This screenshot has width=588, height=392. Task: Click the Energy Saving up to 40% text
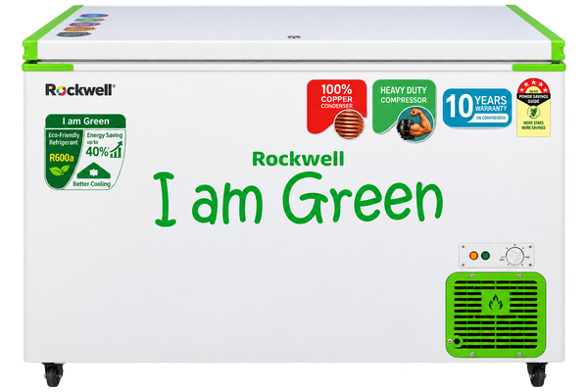(104, 144)
